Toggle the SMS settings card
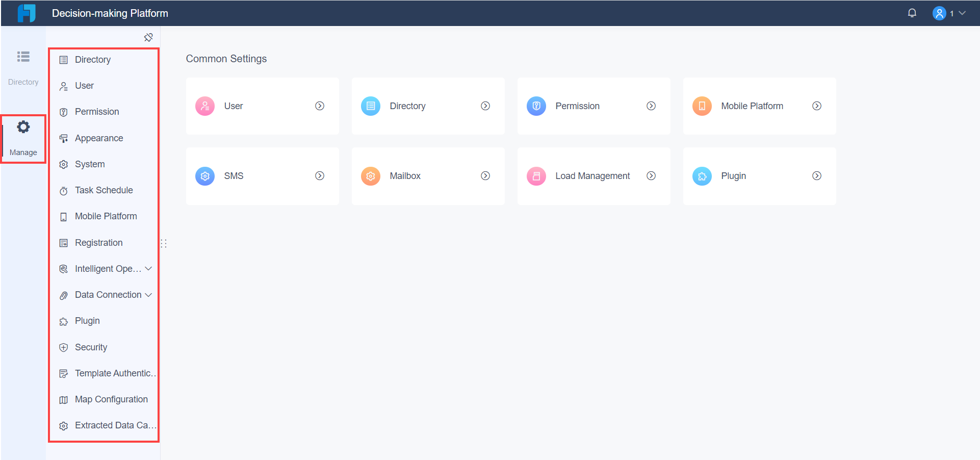This screenshot has height=460, width=980. click(x=262, y=176)
